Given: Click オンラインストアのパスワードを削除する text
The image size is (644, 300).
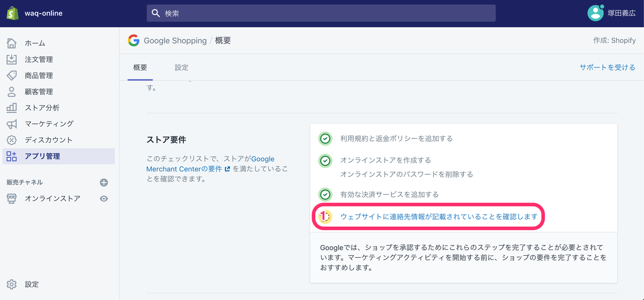Looking at the screenshot, I should pos(407,174).
